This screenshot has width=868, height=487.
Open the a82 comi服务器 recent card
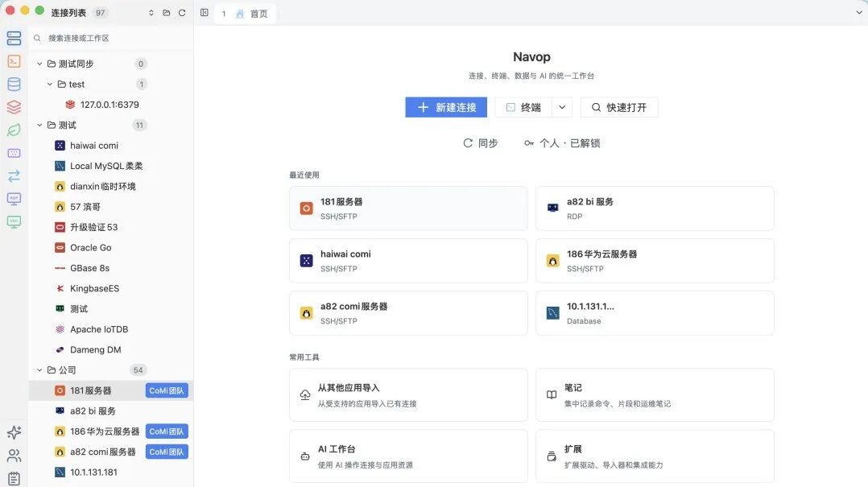pos(408,313)
